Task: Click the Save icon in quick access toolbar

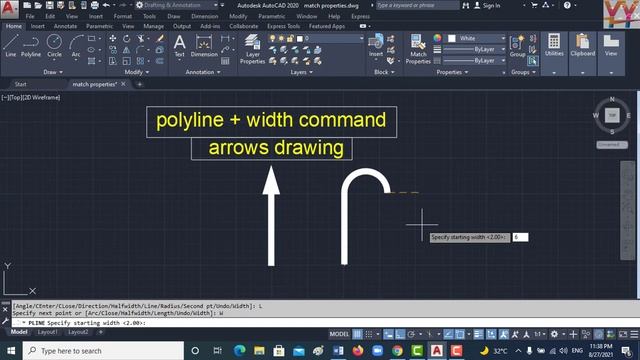Action: [49, 5]
